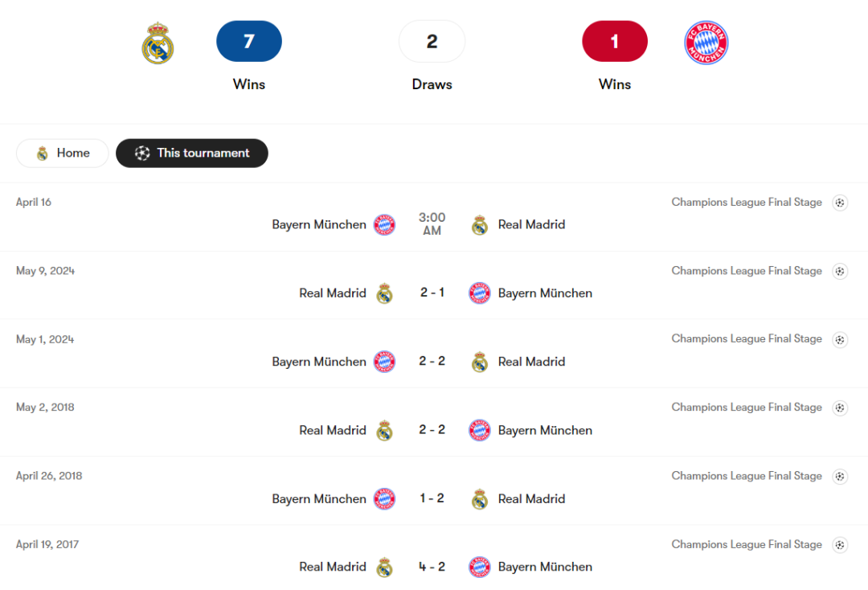Viewport: 868px width, 590px height.
Task: Open the 2 - 1 score from May 9, 2024
Action: [432, 293]
